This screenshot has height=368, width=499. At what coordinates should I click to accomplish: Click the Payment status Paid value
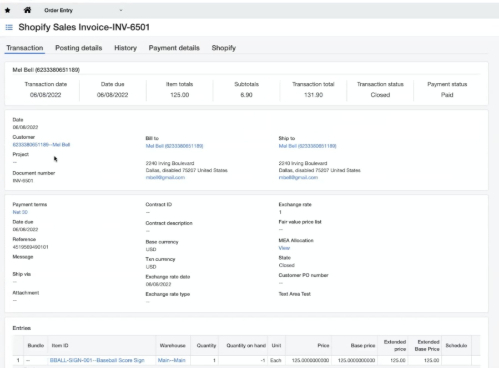(447, 95)
